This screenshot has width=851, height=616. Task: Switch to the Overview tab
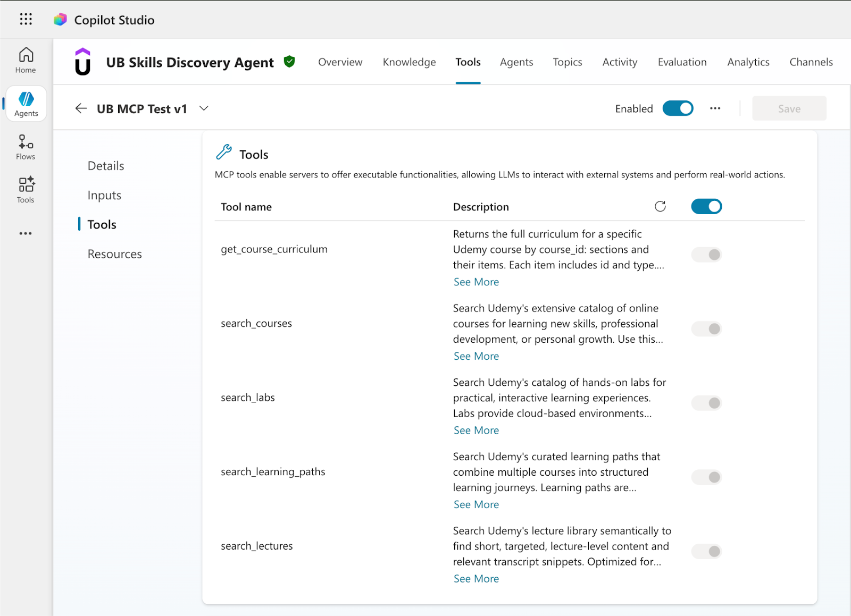coord(340,62)
